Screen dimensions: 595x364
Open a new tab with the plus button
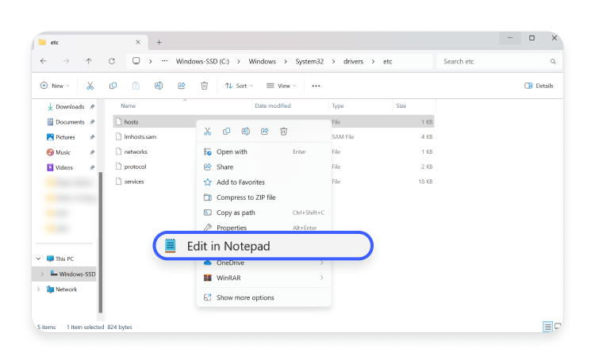click(x=159, y=43)
